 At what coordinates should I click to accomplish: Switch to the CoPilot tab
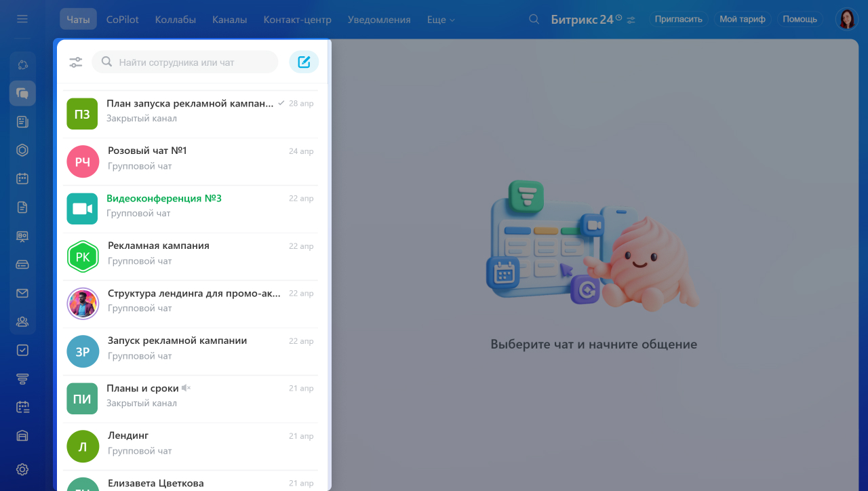point(123,20)
